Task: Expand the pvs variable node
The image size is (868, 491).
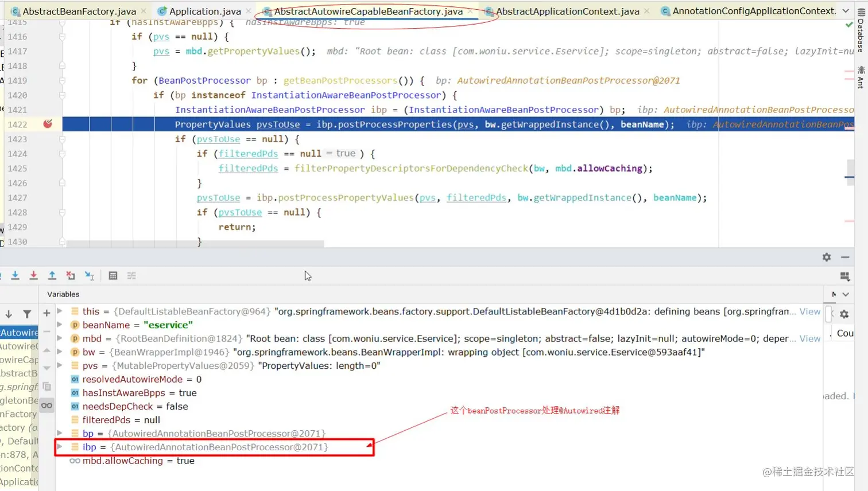Action: tap(60, 365)
